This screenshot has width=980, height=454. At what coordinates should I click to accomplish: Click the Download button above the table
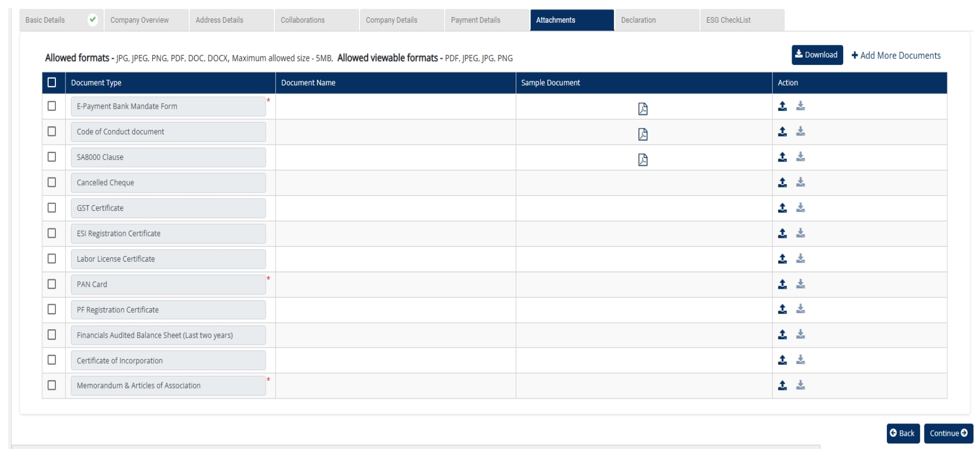click(x=817, y=55)
